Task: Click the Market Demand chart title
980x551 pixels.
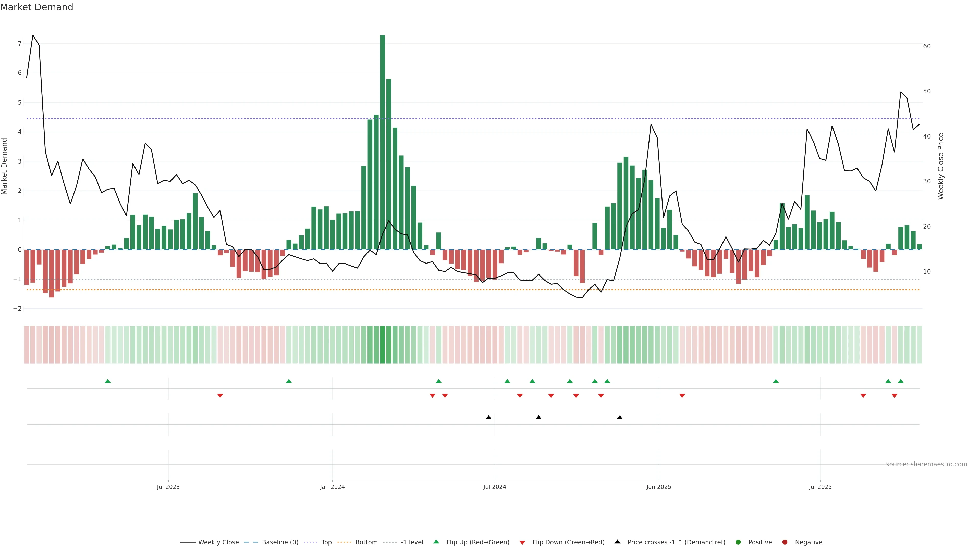Action: (x=36, y=7)
